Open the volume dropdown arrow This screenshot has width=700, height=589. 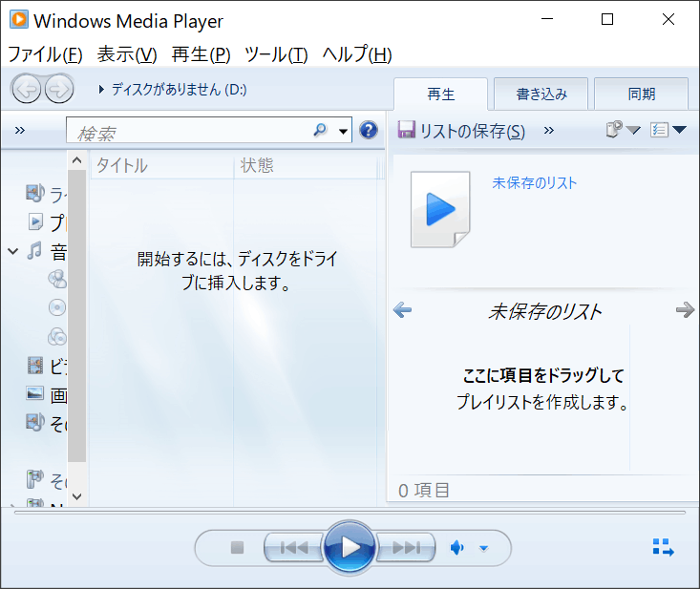point(483,548)
